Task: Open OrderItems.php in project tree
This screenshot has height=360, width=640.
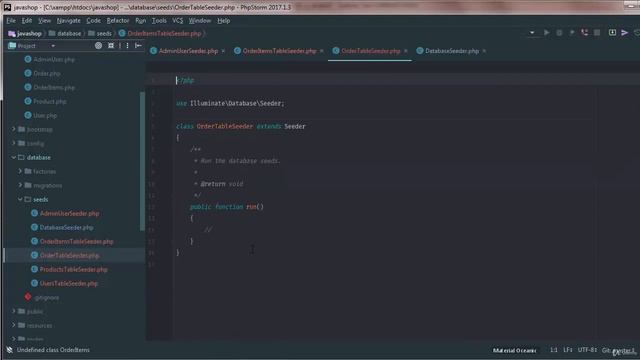Action: tap(50, 87)
